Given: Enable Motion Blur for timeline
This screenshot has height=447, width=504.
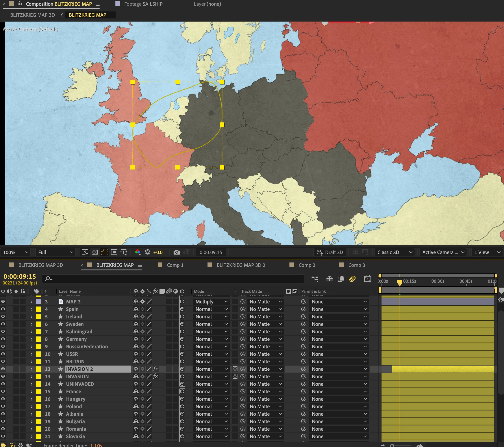Looking at the screenshot, I should click(352, 279).
